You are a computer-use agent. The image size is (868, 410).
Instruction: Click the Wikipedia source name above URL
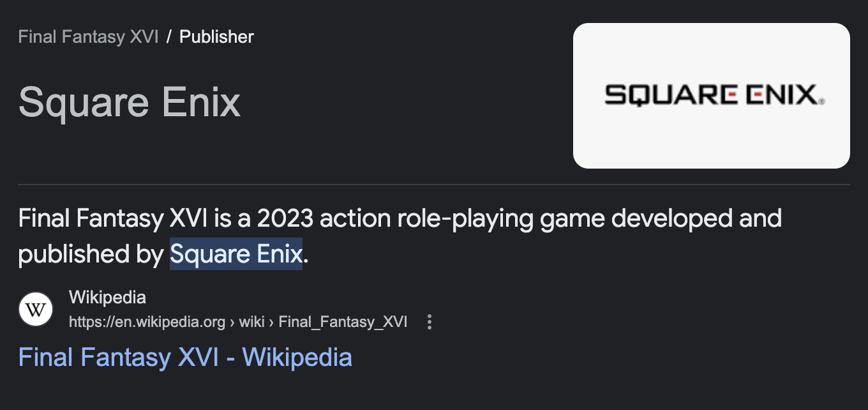107,298
